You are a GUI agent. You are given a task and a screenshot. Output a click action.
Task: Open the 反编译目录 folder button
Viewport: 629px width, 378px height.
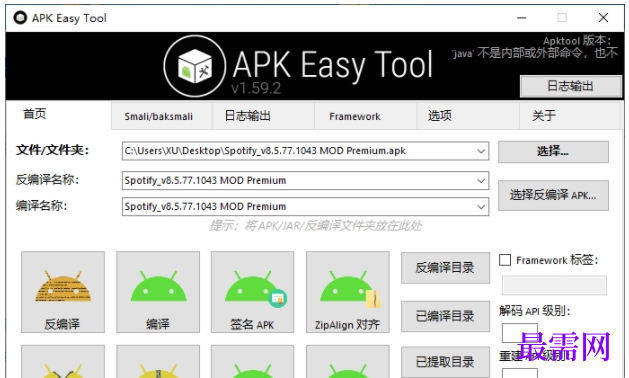445,268
